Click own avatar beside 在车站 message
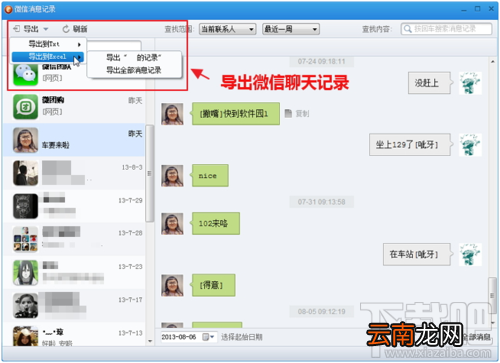Screen dimensions: 500x363 coord(470,254)
